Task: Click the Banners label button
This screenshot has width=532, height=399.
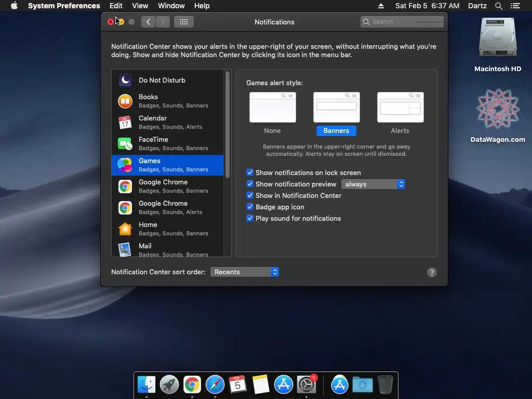Action: coord(336,130)
